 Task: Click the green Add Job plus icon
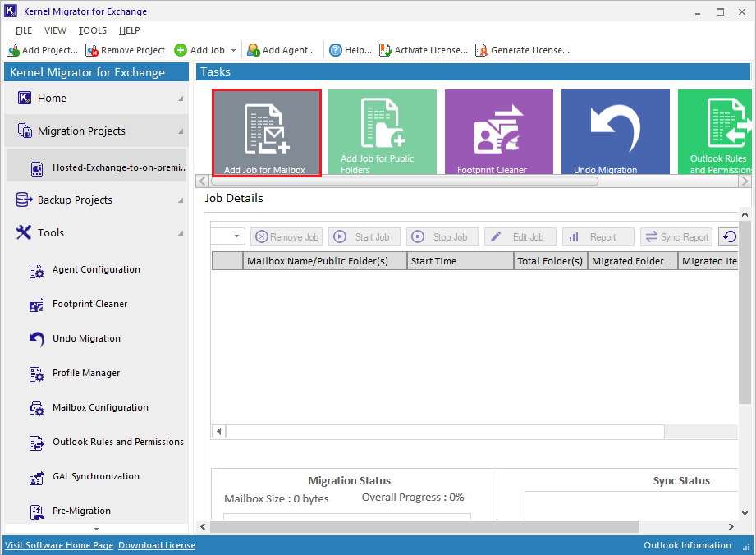(x=181, y=50)
